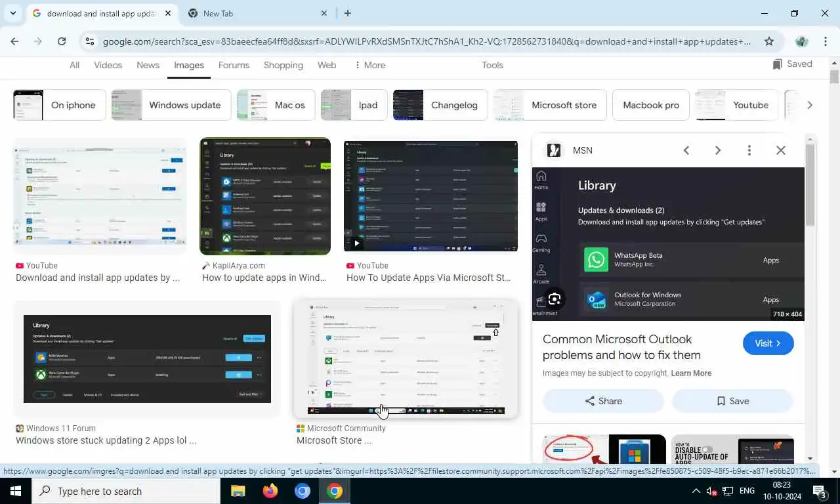Go back to the previous page

[x=14, y=41]
